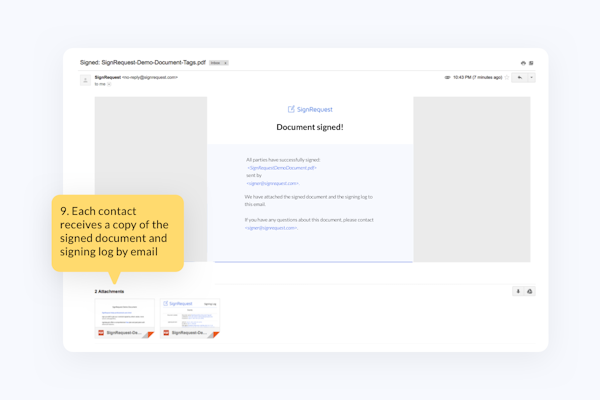
Task: Click the email subject "Signed: SignRequest-Demo-Document-Tags.pdf"
Action: (x=143, y=62)
